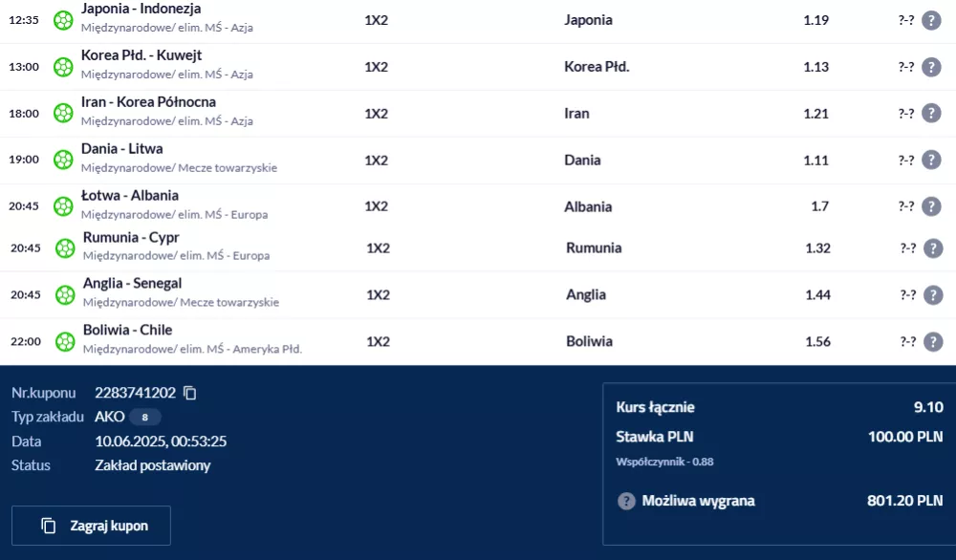956x560 pixels.
Task: Click help icon on Anglia - Senegal row
Action: [933, 295]
